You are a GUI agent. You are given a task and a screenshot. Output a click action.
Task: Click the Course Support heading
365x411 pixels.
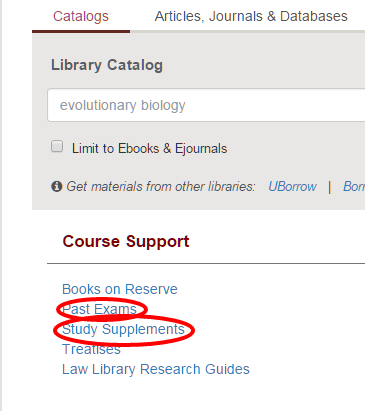pos(126,241)
